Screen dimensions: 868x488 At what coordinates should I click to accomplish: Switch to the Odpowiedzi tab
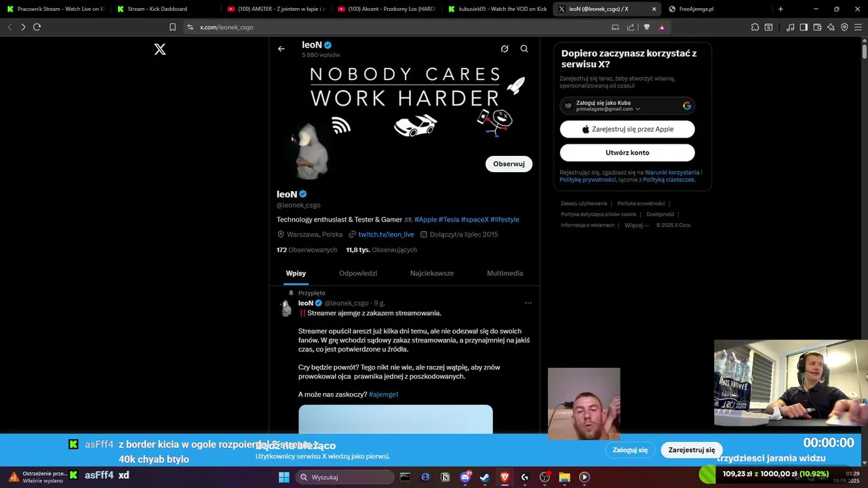click(x=358, y=273)
